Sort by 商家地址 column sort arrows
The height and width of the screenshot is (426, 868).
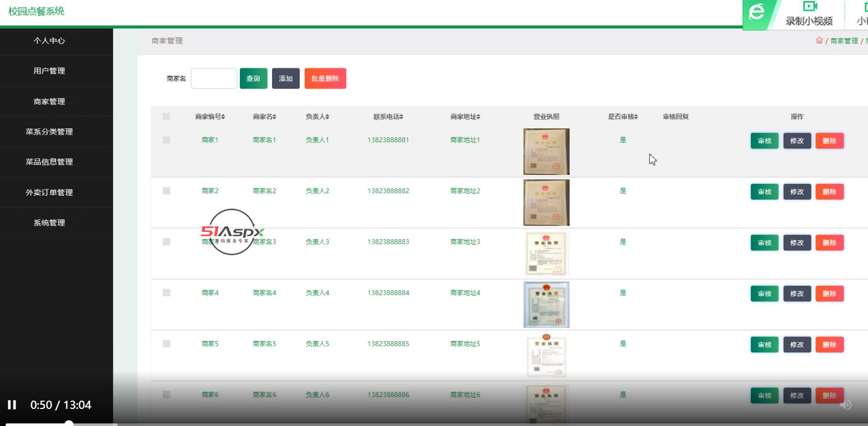[478, 117]
